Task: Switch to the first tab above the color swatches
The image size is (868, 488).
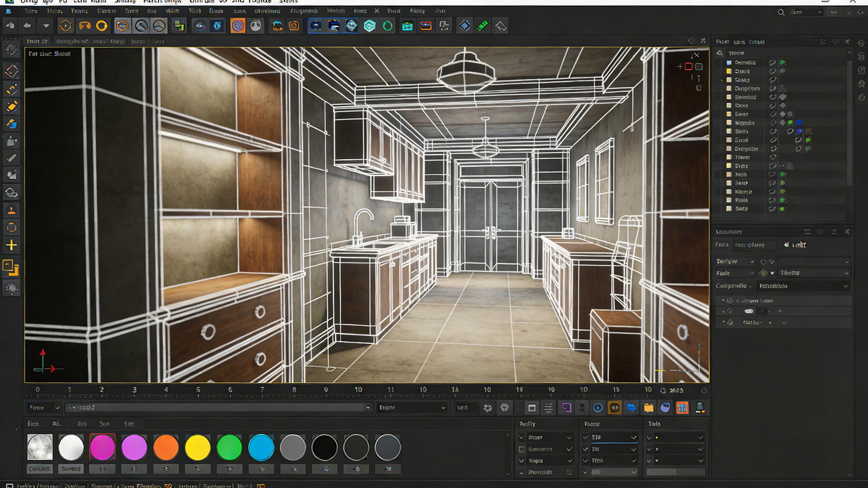Action: (34, 424)
